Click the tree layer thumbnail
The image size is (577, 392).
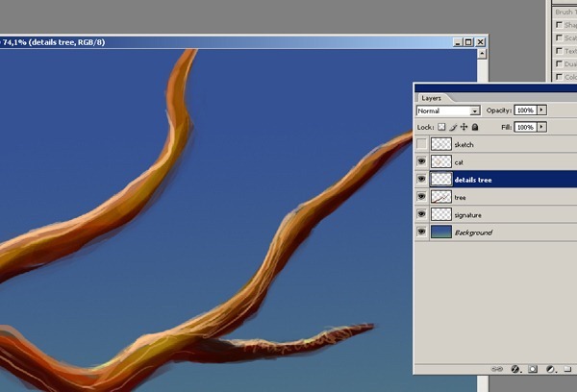coord(441,197)
